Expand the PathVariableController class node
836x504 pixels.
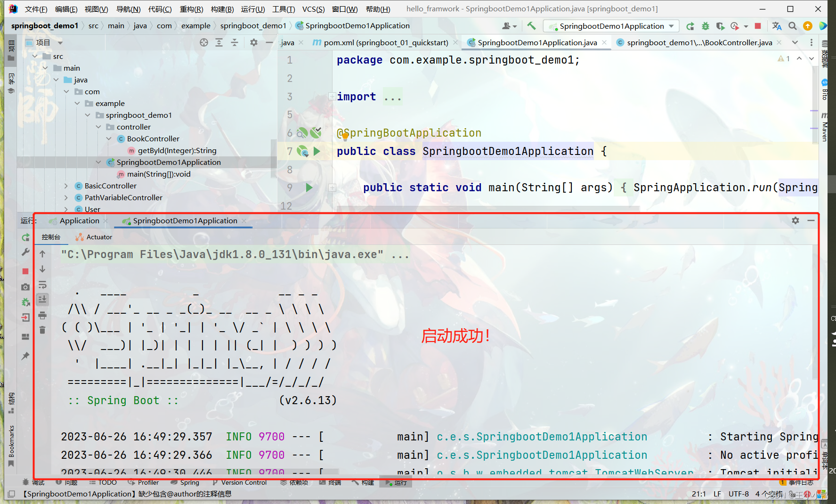coord(66,197)
